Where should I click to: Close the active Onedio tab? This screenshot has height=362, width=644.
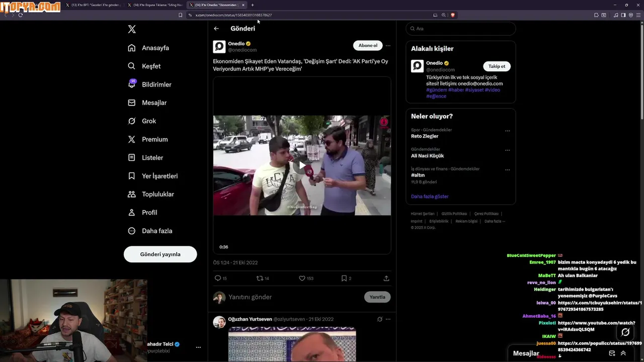243,5
